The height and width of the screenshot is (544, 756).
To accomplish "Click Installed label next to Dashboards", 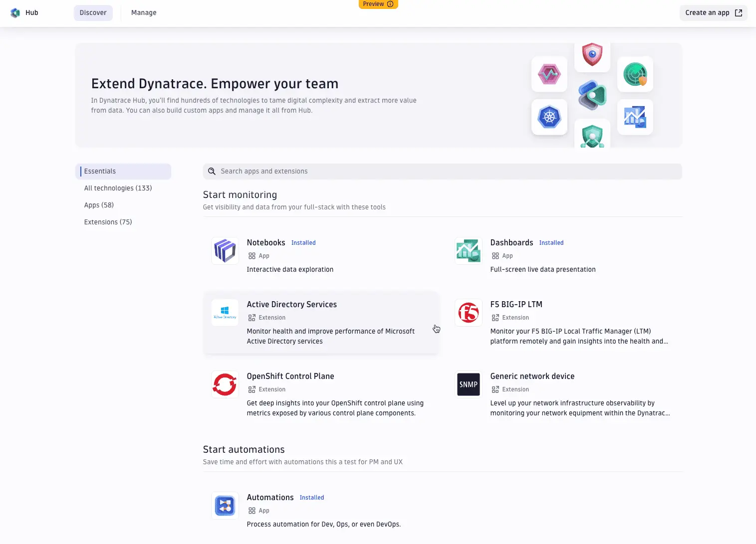I will tap(551, 243).
